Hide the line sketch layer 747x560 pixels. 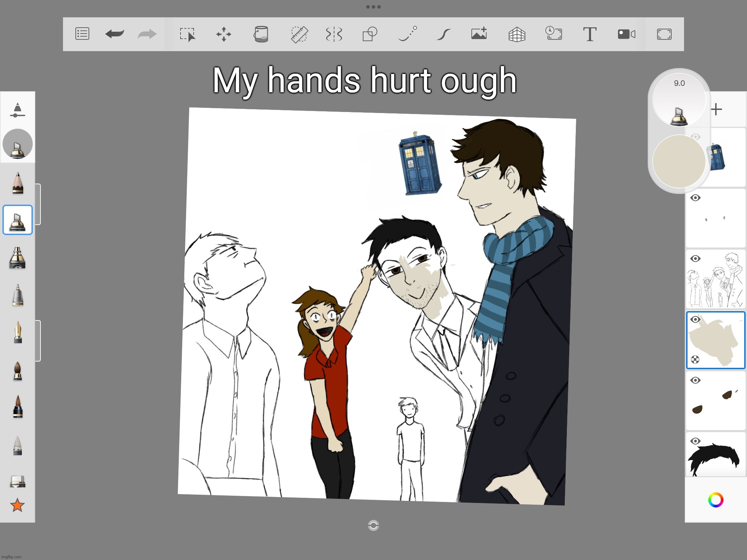pos(695,259)
